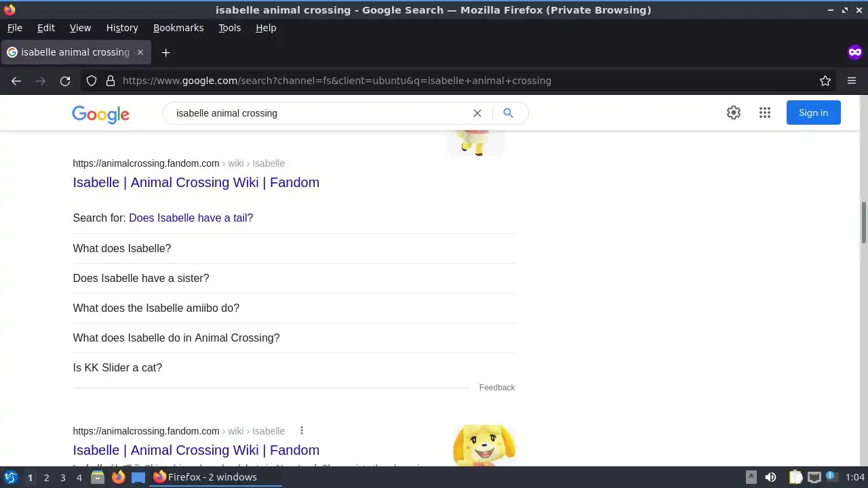Image resolution: width=868 pixels, height=488 pixels.
Task: Launch Firefox from the taskbar
Action: 119,477
